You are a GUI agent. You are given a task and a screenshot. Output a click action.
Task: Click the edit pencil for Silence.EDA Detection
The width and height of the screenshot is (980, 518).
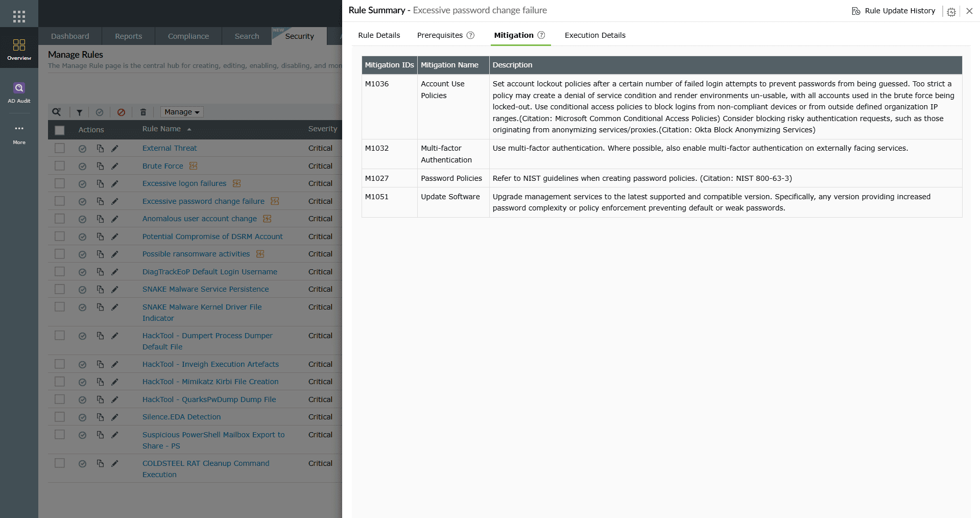[x=115, y=417]
